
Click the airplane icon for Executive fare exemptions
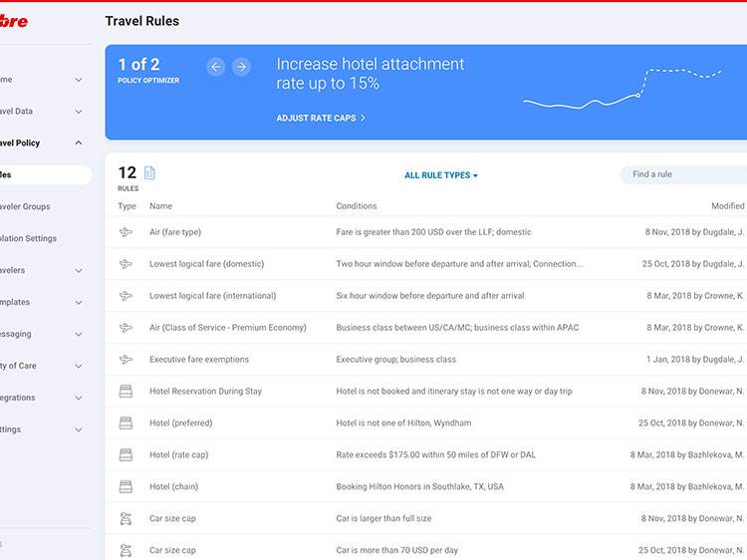click(125, 360)
